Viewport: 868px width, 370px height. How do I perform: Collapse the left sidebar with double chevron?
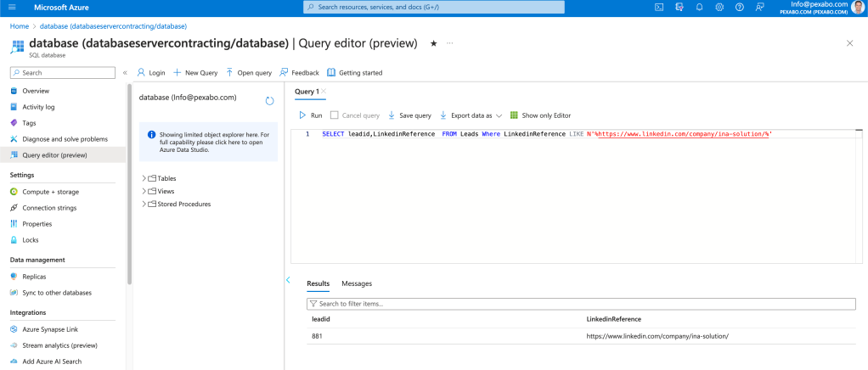click(x=125, y=72)
